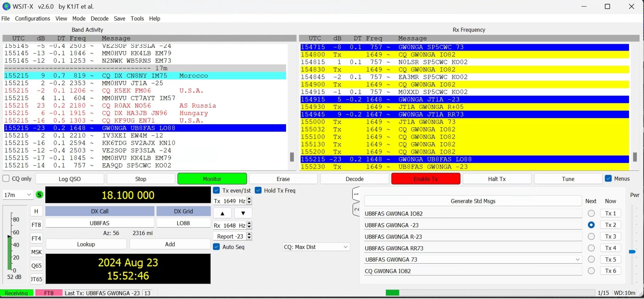Viewport: 644px width, 299px height.
Task: Click the FT8 status bar mode label
Action: [49, 293]
